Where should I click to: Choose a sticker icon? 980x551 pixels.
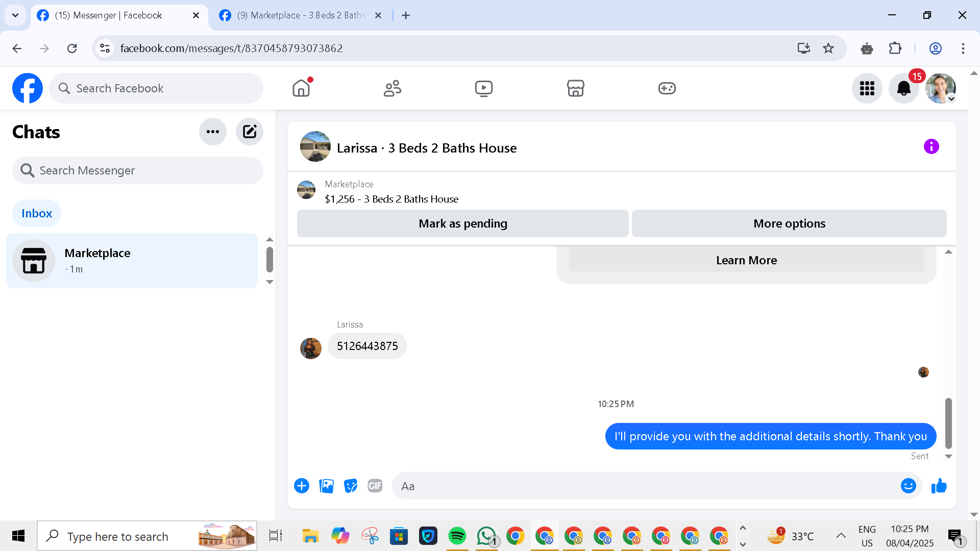click(x=351, y=486)
